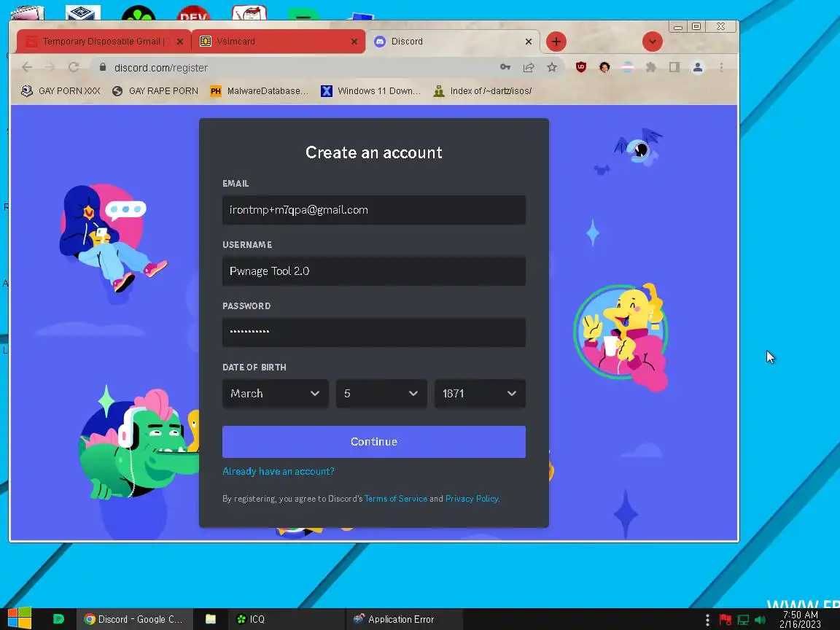Open saved passwords key icon

tap(505, 68)
